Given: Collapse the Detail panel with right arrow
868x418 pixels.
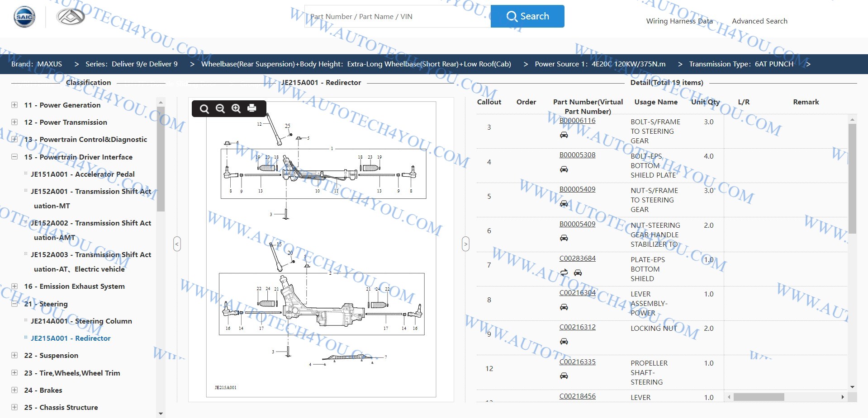Looking at the screenshot, I should point(466,244).
